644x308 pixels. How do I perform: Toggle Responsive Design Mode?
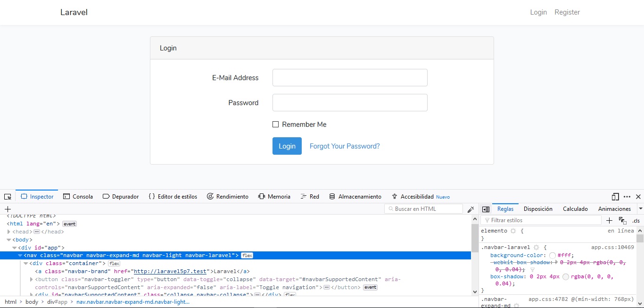(615, 196)
